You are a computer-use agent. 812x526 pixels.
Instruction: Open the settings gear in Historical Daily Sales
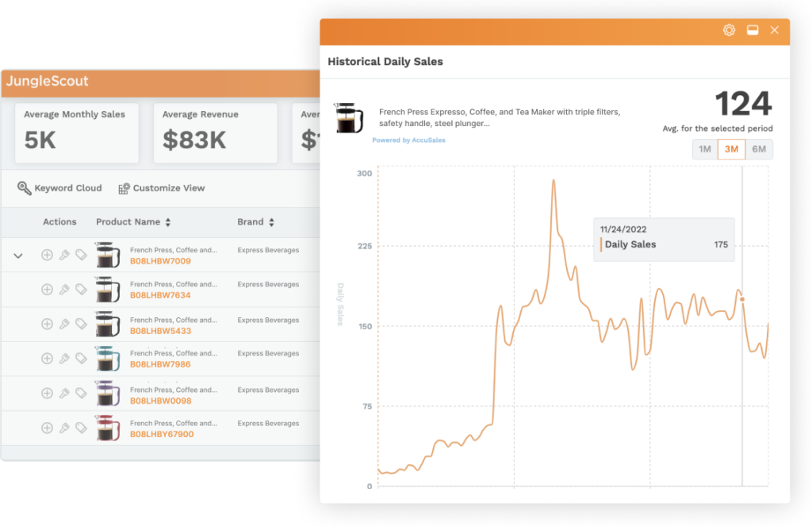729,30
